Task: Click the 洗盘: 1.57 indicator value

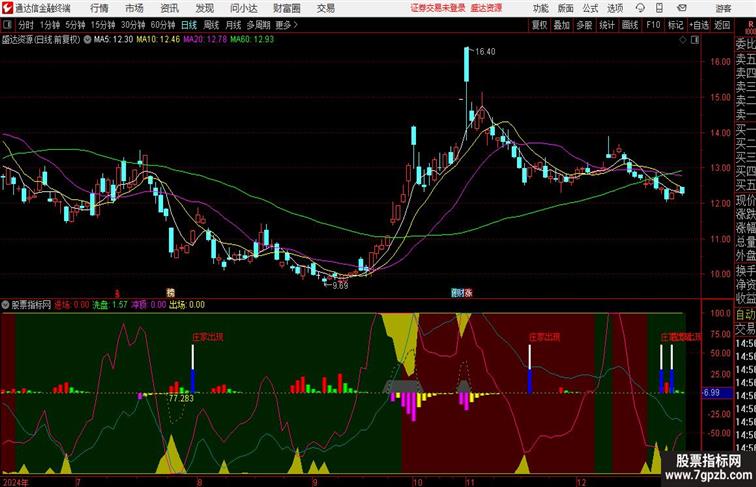Action: [x=110, y=305]
